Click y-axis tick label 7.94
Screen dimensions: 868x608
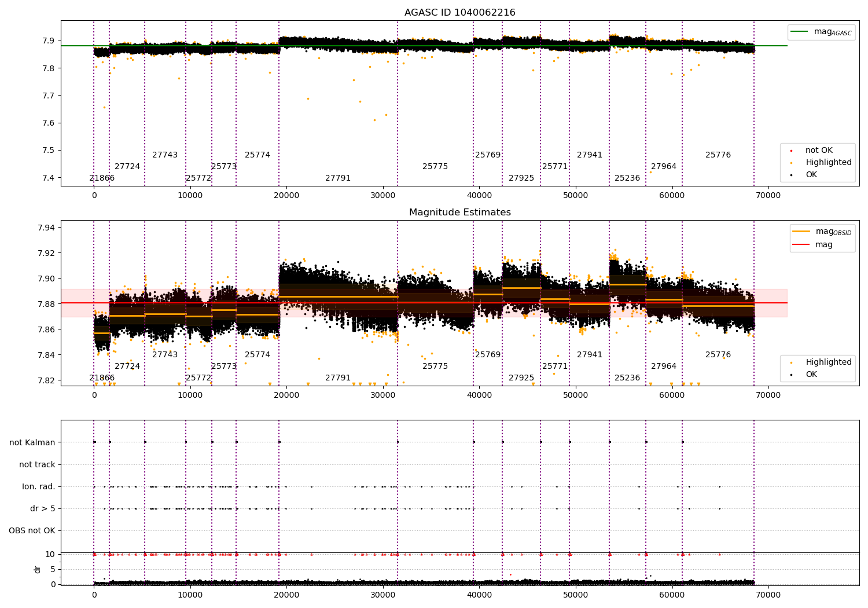pos(46,228)
